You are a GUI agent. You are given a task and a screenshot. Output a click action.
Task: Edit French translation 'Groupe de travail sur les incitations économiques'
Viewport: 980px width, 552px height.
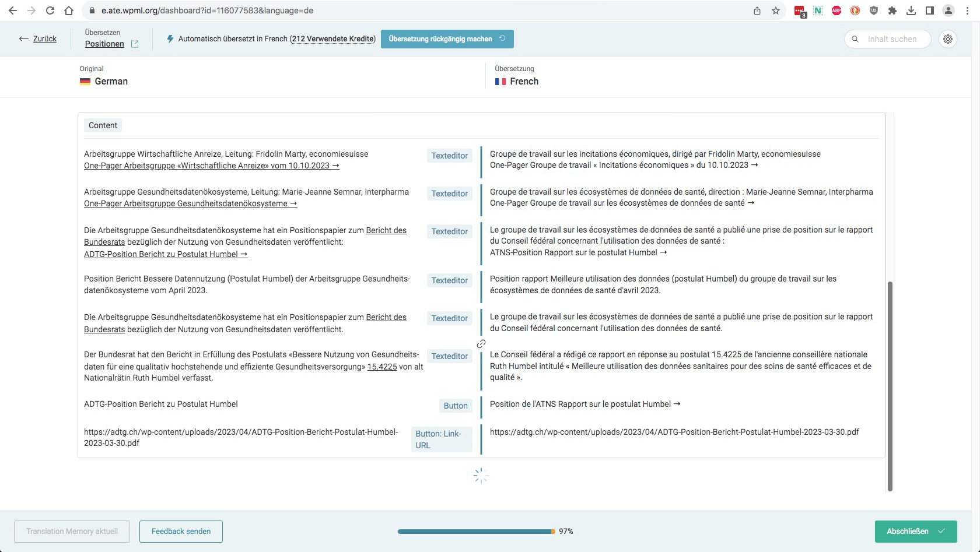tap(655, 160)
